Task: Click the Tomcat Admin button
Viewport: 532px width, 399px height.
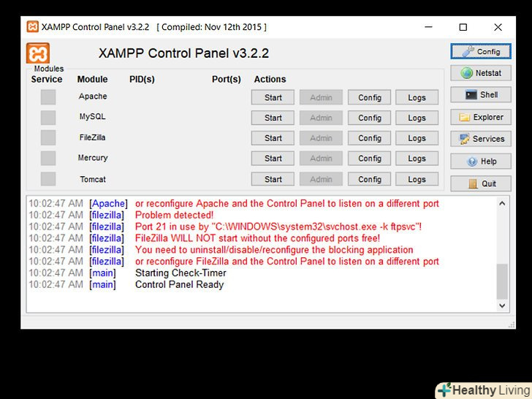Action: (x=321, y=179)
